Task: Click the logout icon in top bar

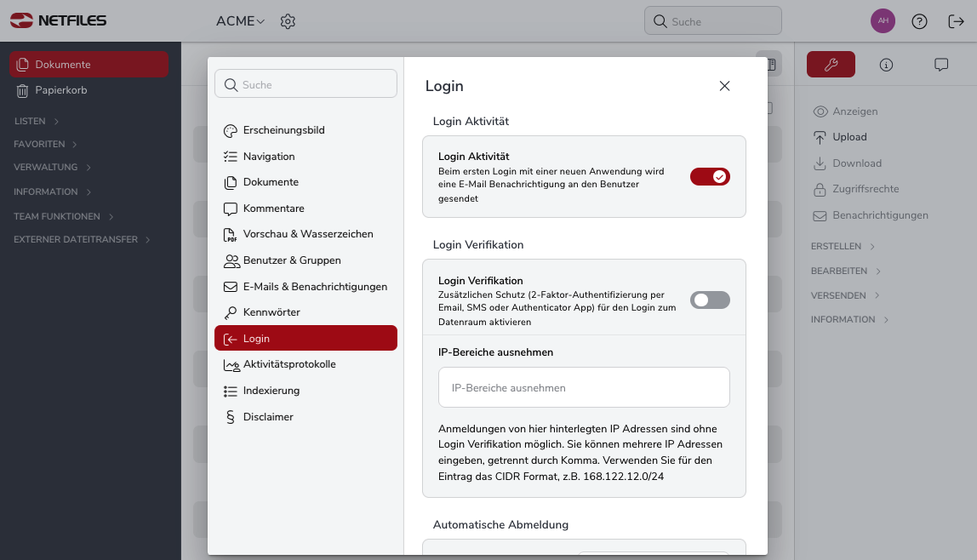Action: (956, 21)
